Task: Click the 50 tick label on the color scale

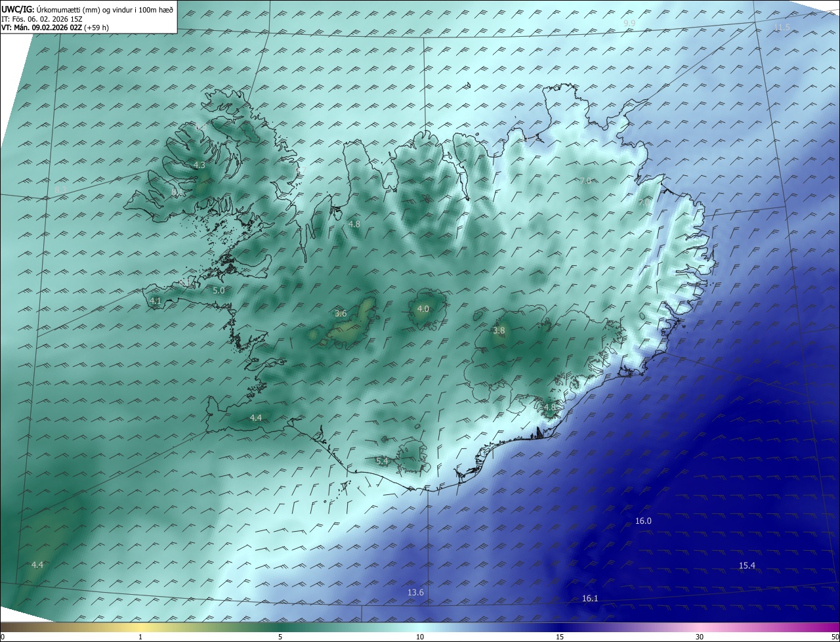Action: click(x=835, y=637)
